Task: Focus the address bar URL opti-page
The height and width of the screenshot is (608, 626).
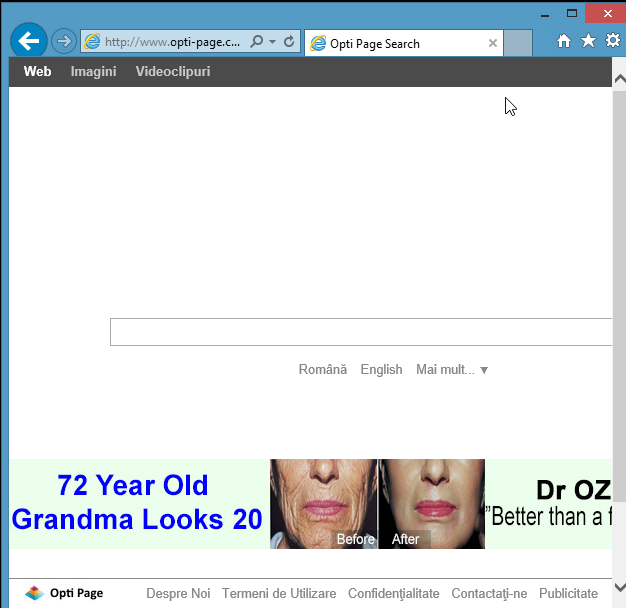Action: coord(172,42)
